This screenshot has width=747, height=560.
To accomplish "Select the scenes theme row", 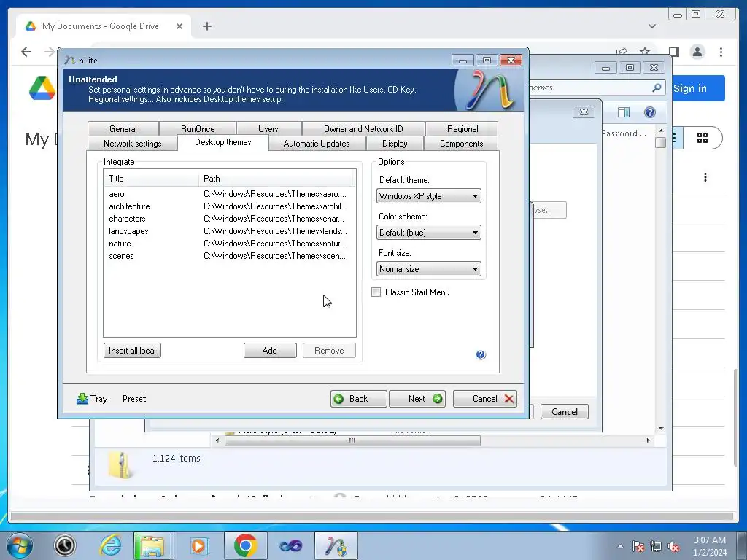I will tap(229, 256).
